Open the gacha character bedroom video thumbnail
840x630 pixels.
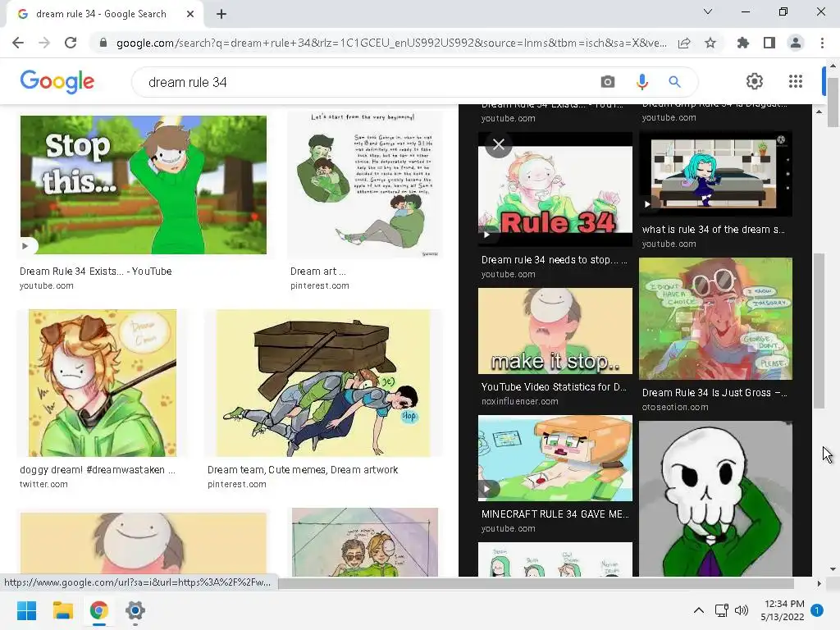715,174
